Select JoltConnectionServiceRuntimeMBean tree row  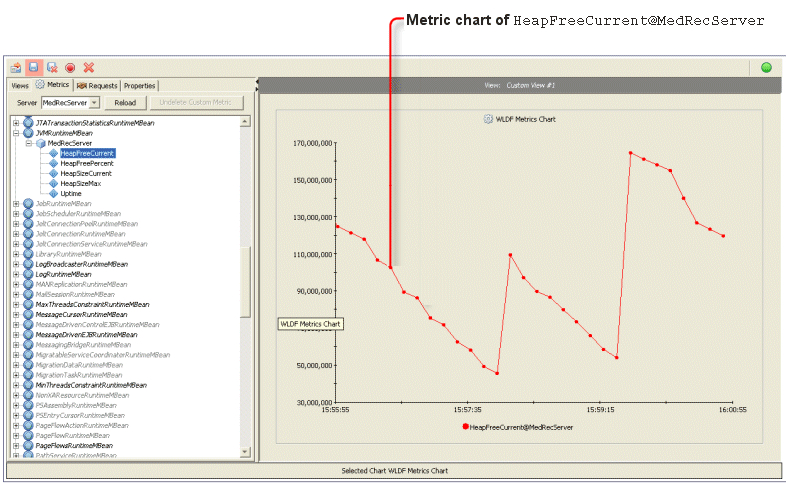(91, 244)
